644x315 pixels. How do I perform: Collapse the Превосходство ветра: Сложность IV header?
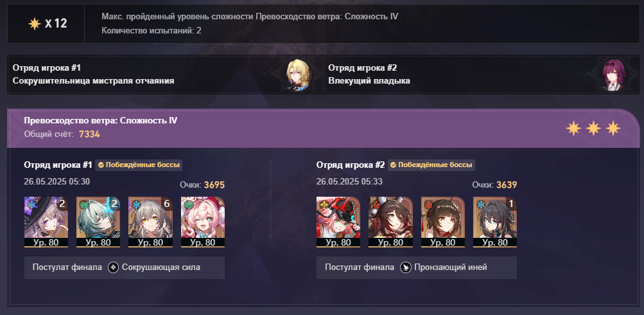pyautogui.click(x=323, y=129)
